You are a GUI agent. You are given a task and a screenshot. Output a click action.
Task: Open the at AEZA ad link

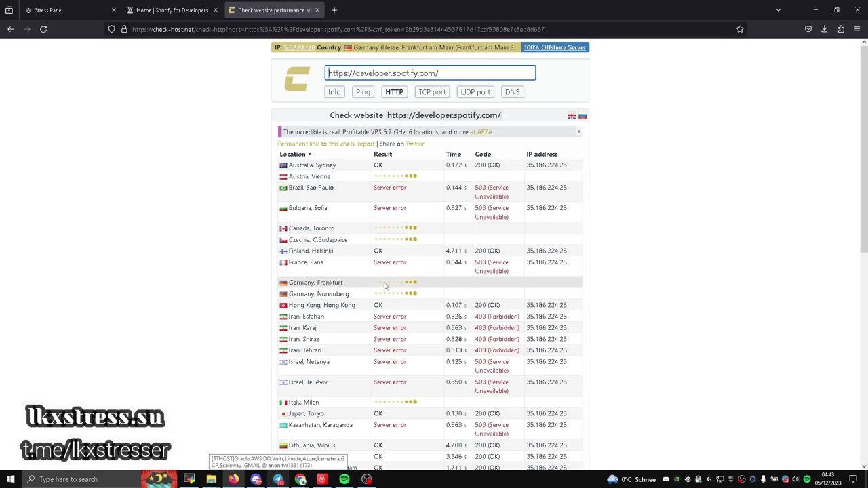click(481, 132)
